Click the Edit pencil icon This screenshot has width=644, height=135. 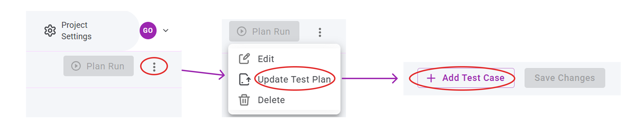[x=244, y=59]
